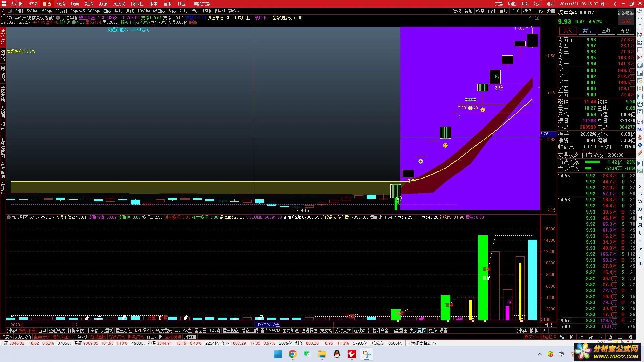Click +自选 to add to watchlist
644x362 pixels.
point(539,11)
